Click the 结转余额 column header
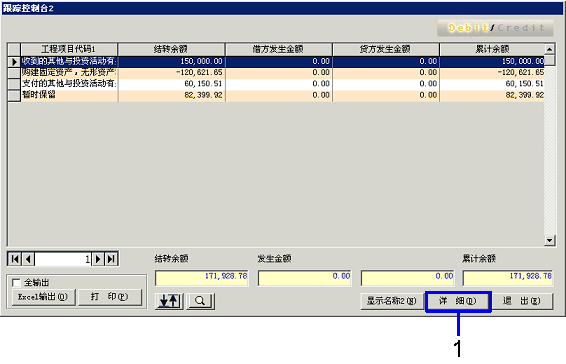This screenshot has height=364, width=566. click(x=171, y=49)
